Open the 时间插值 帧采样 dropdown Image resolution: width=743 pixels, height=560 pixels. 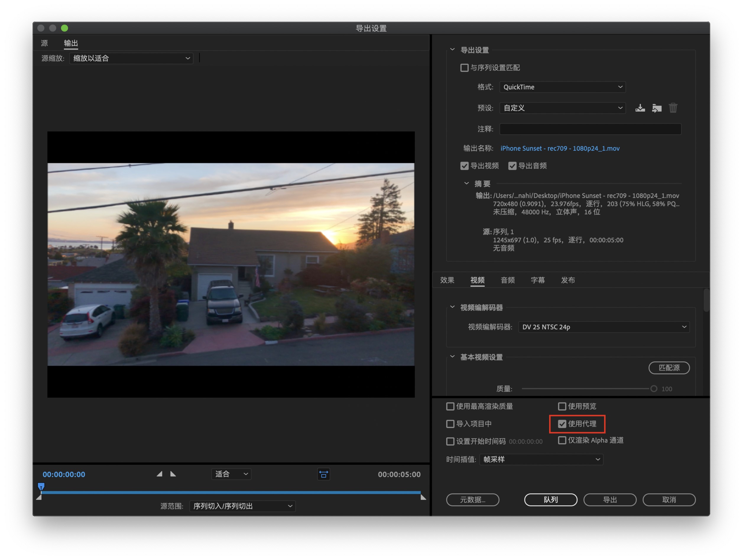click(x=541, y=459)
